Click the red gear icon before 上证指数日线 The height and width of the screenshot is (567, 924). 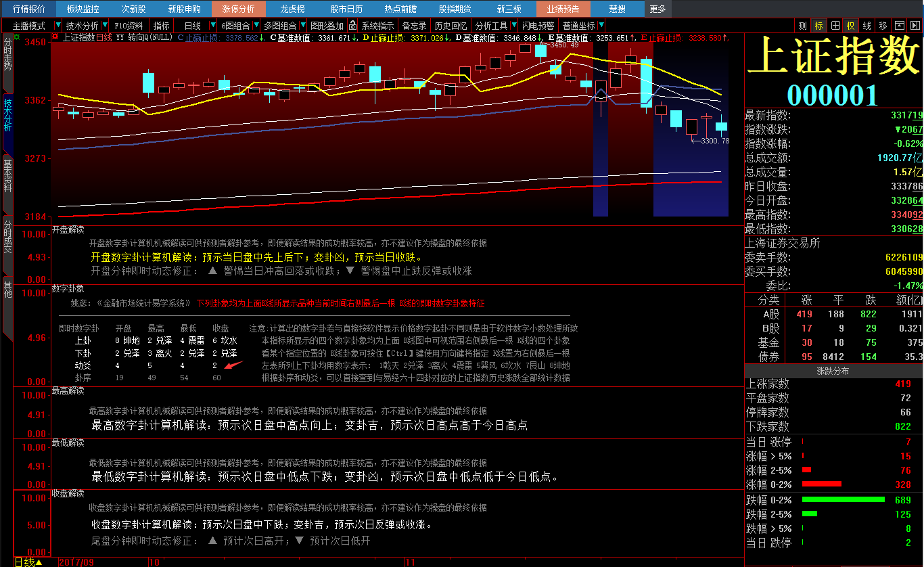pyautogui.click(x=55, y=37)
